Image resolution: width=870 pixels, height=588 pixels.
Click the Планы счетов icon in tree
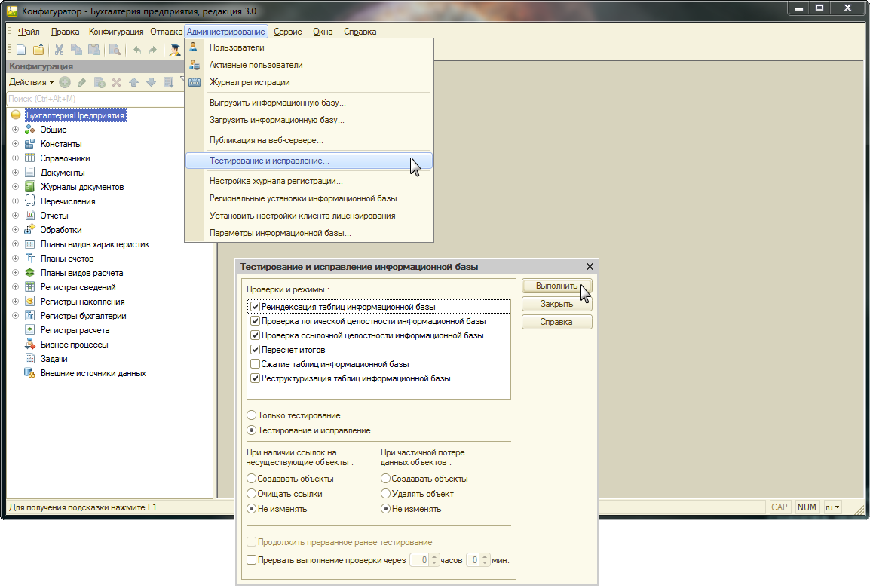(30, 259)
